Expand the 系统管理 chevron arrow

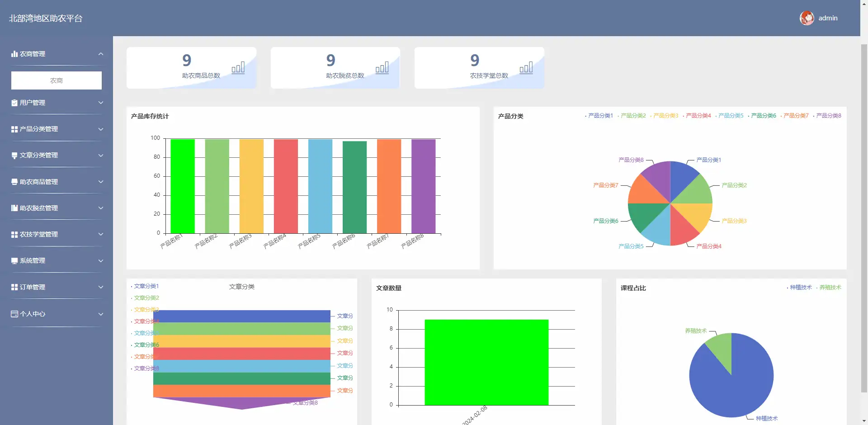[101, 261]
